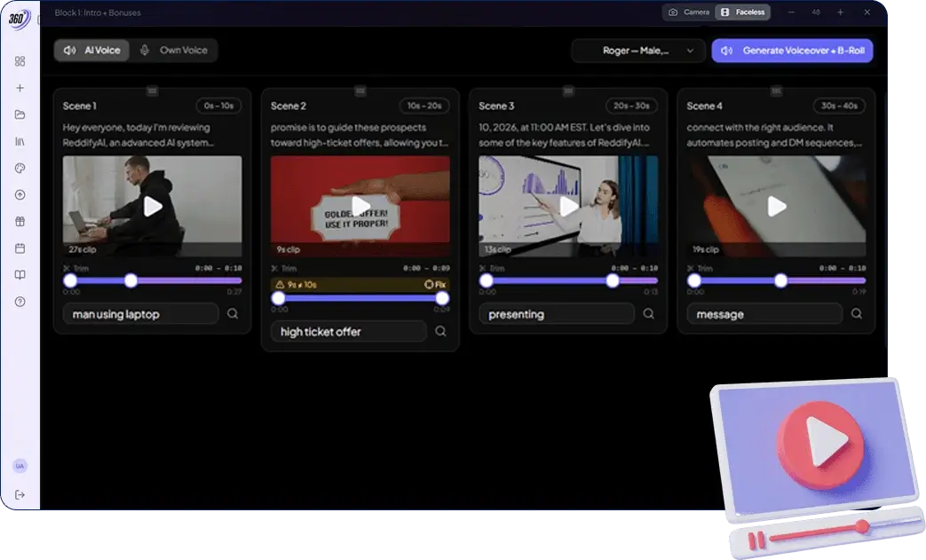Click Scene 3 trim end handle
The width and height of the screenshot is (926, 560).
[x=613, y=280]
